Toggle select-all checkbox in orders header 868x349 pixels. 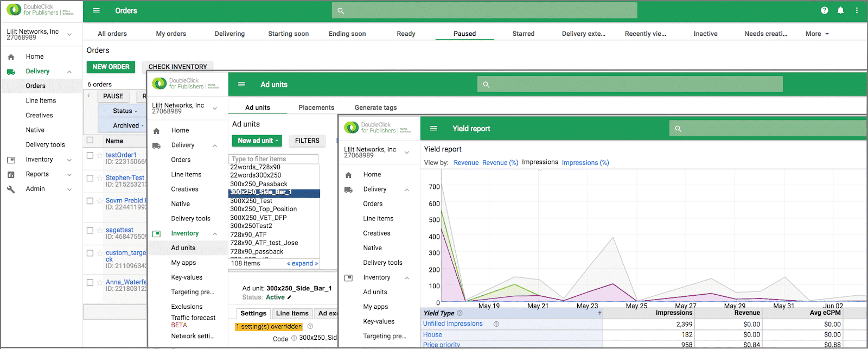[90, 140]
